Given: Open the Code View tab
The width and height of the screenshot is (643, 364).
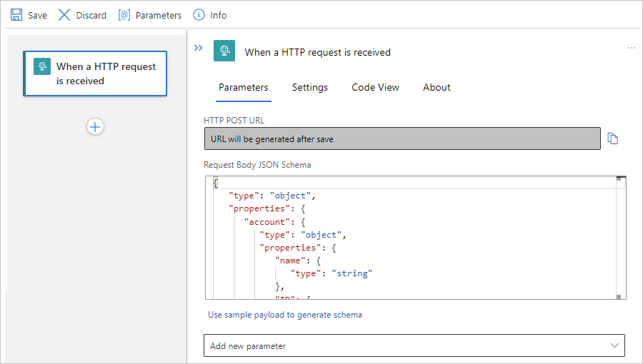Looking at the screenshot, I should pyautogui.click(x=375, y=88).
